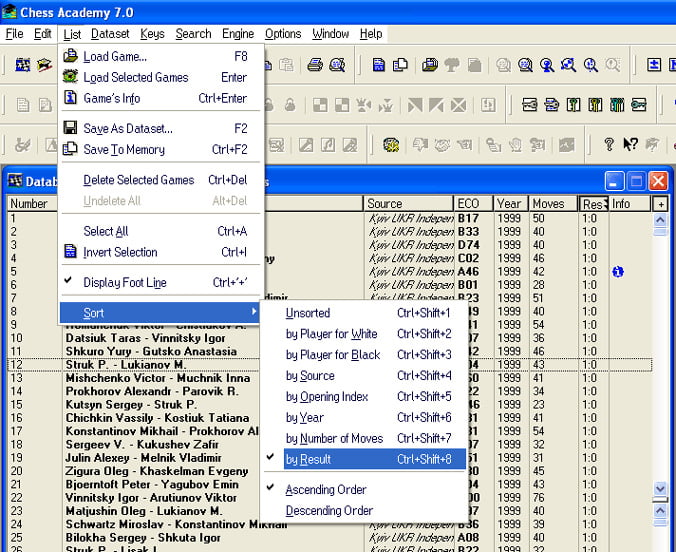Screen dimensions: 676x552
Task: Click the Print toolbar icon
Action: pyautogui.click(x=315, y=65)
